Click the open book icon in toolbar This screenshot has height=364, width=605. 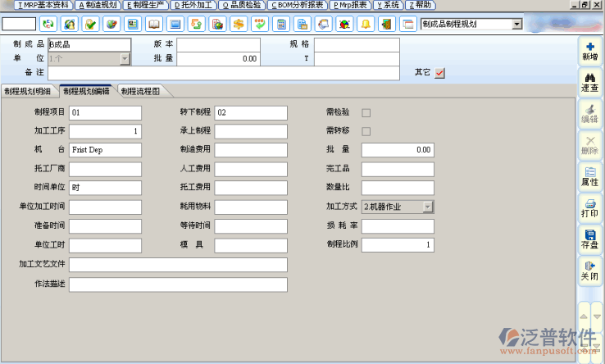click(155, 24)
